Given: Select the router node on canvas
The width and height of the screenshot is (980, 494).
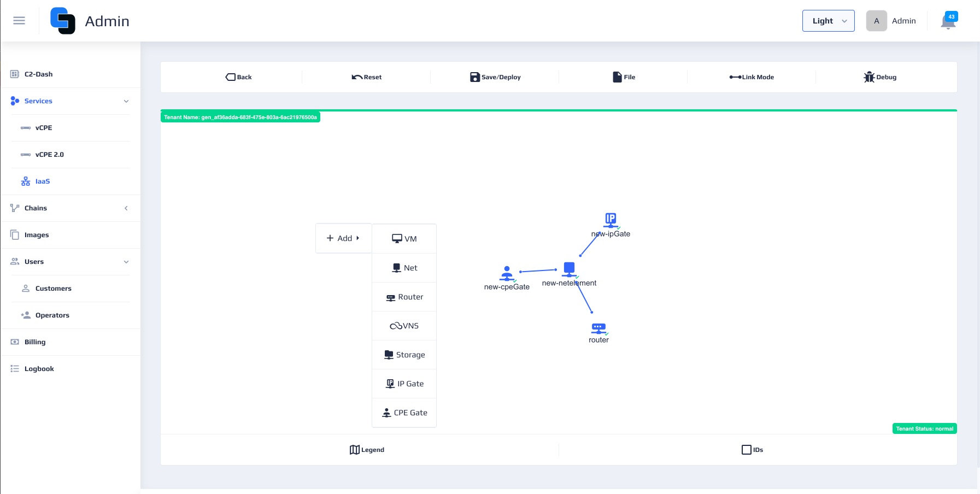Looking at the screenshot, I should pos(598,328).
